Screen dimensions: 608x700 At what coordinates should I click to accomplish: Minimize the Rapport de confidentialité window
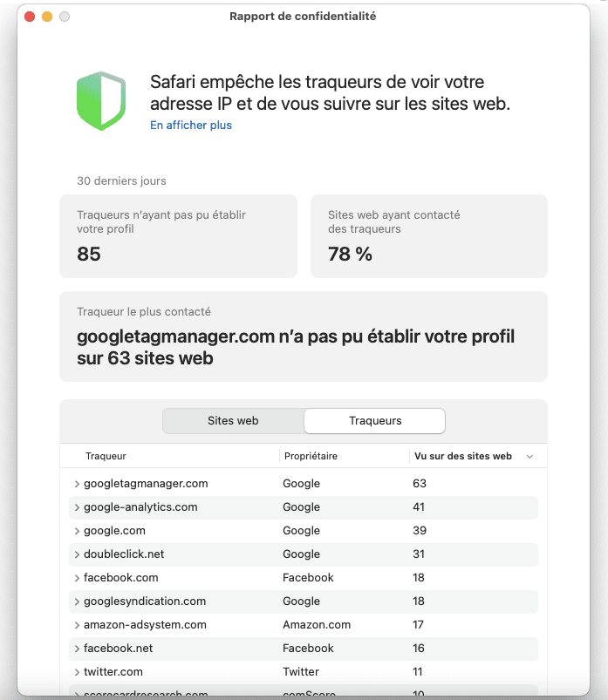46,17
